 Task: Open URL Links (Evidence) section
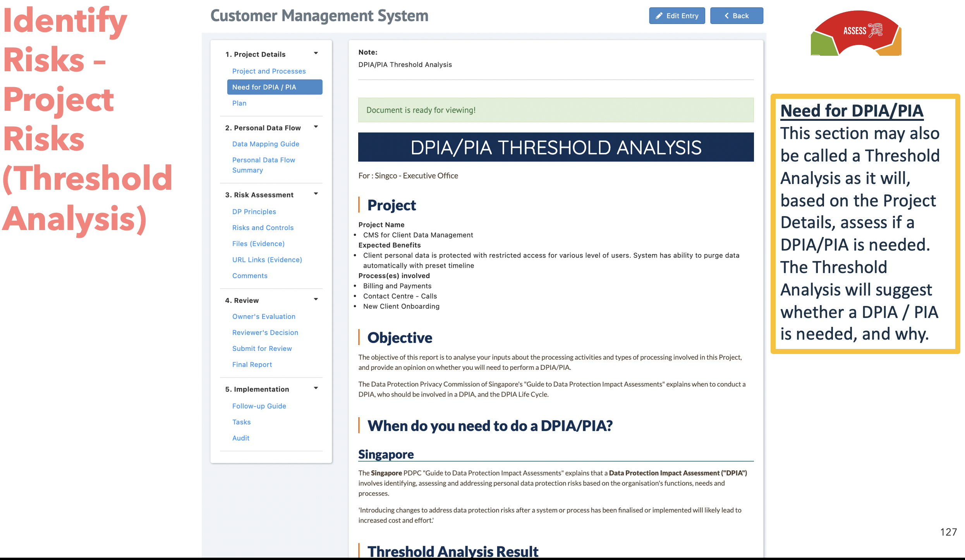(x=267, y=260)
